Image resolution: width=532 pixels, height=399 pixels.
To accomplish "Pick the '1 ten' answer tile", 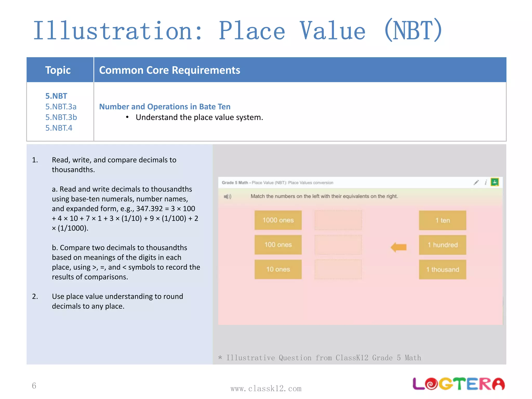I will pyautogui.click(x=442, y=220).
